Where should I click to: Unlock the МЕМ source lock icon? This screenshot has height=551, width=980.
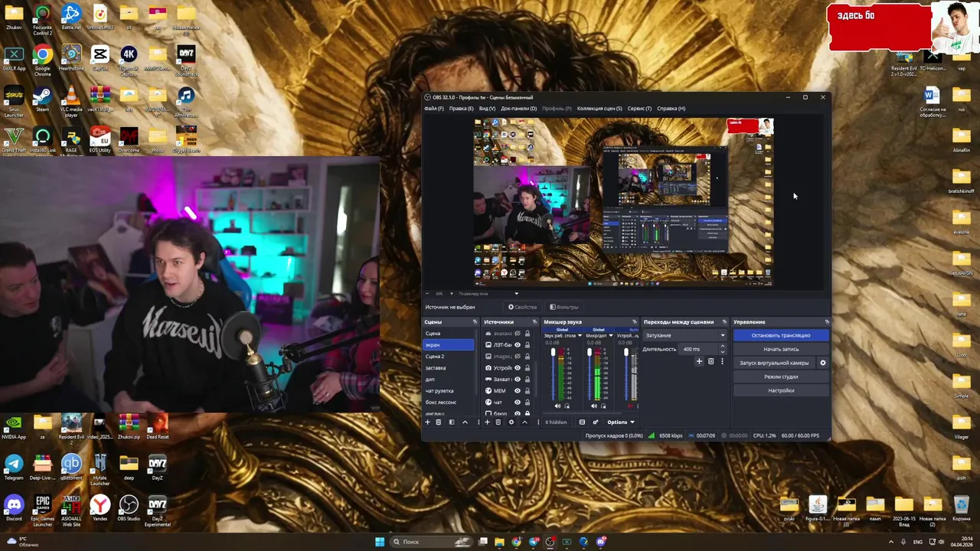(528, 391)
